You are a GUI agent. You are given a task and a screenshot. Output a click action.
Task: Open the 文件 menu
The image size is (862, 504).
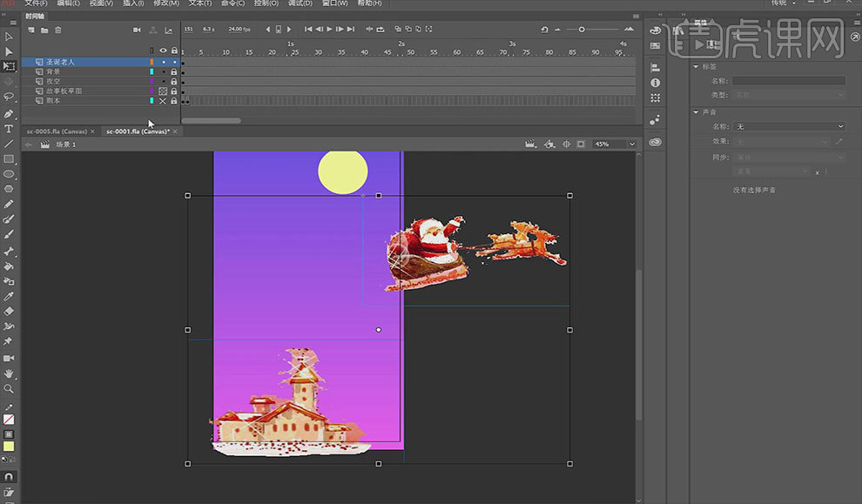tap(37, 3)
